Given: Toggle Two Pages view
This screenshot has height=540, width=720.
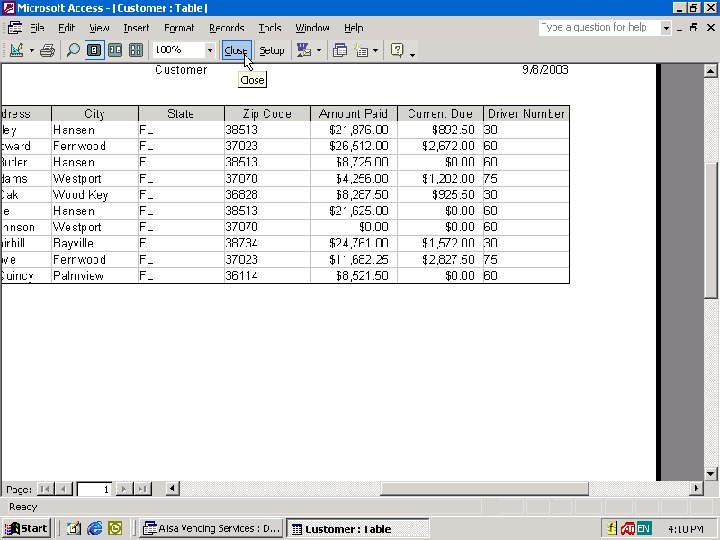Looking at the screenshot, I should point(115,50).
